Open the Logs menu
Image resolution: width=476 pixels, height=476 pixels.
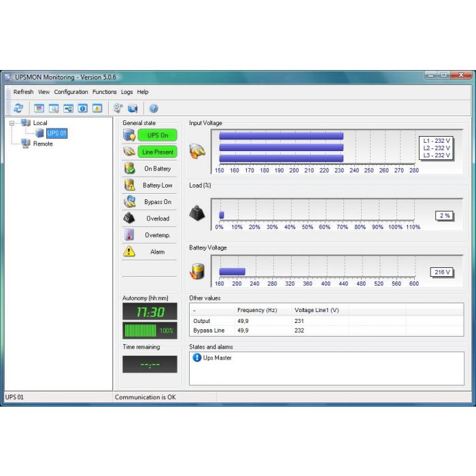pyautogui.click(x=126, y=92)
